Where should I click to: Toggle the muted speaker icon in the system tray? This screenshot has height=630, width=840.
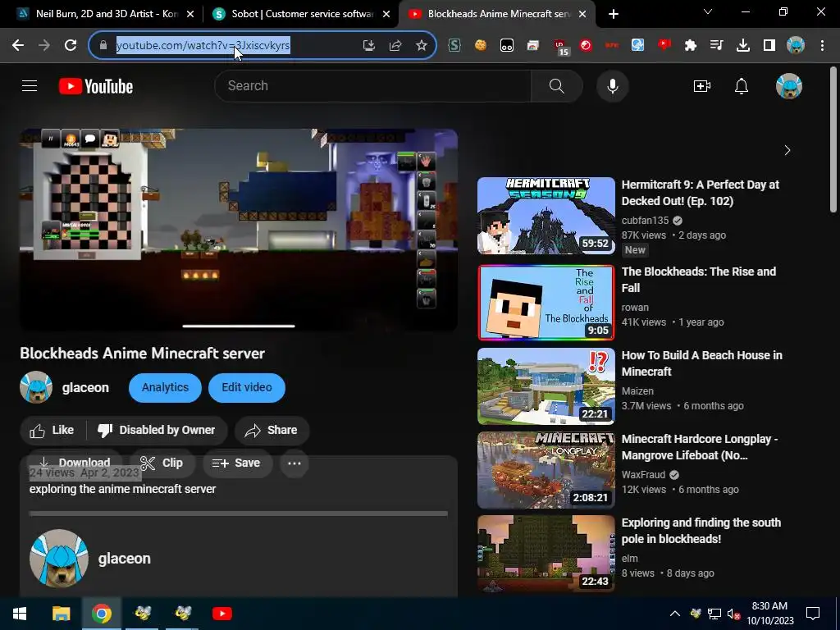[733, 614]
